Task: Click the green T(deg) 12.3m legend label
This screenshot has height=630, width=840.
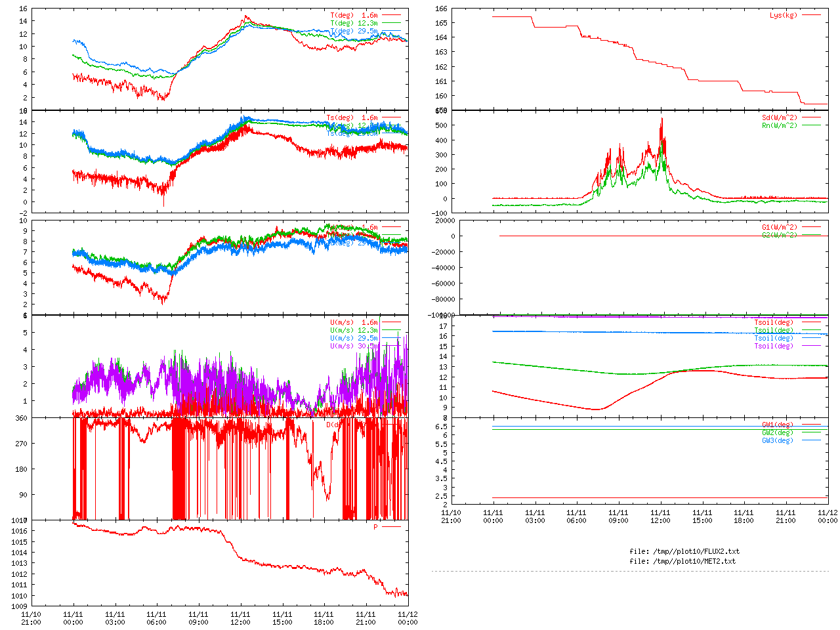Action: [x=354, y=23]
